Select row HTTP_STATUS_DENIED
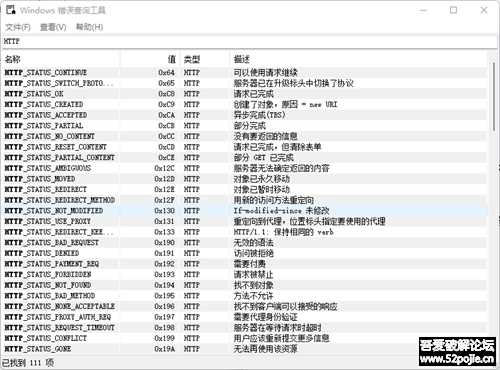 tap(245, 253)
